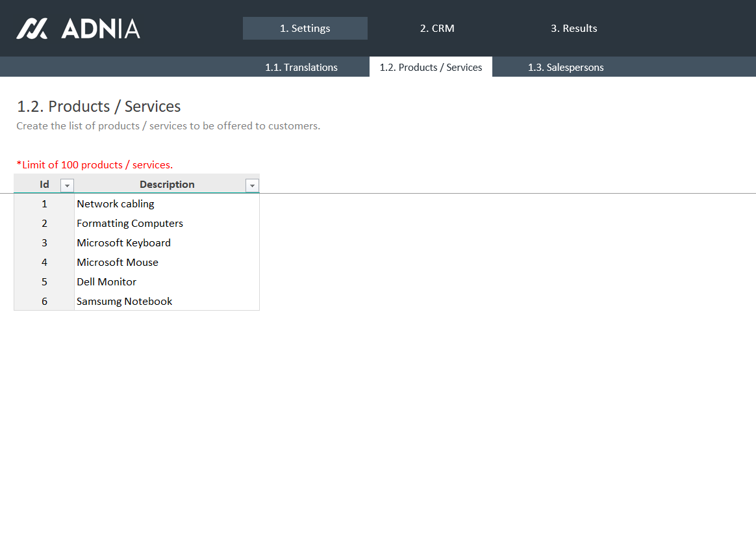Select the Microsoft Keyboard cell
Image resolution: width=756 pixels, height=546 pixels.
point(167,242)
